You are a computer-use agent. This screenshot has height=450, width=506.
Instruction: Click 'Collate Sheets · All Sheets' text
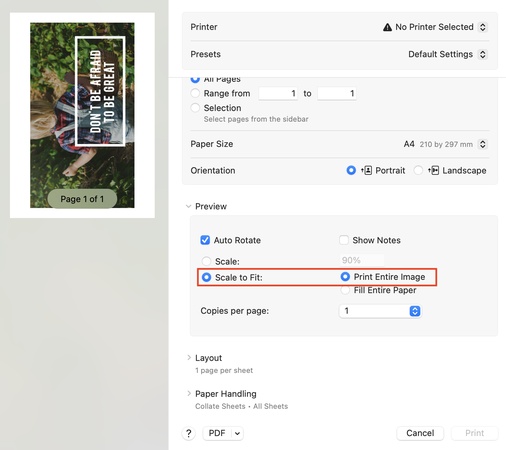(241, 406)
